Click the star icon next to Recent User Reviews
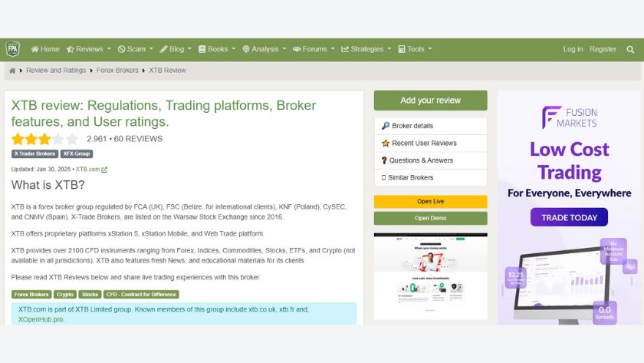644x363 pixels. pos(385,143)
